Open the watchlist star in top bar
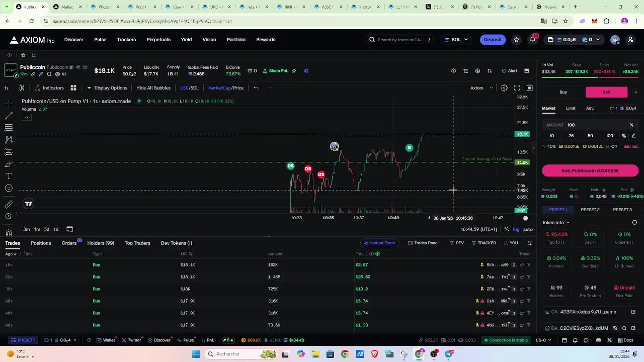Image resolution: width=644 pixels, height=362 pixels. click(x=516, y=40)
